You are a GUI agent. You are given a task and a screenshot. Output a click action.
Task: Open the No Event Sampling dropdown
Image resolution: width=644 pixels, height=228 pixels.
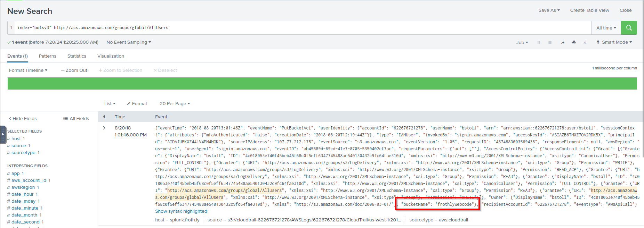pyautogui.click(x=129, y=42)
